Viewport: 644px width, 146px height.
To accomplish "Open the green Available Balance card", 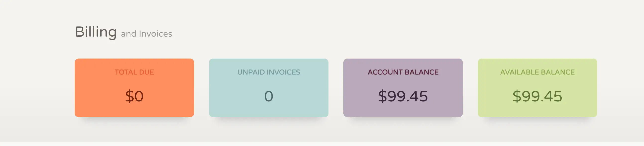I will 537,88.
